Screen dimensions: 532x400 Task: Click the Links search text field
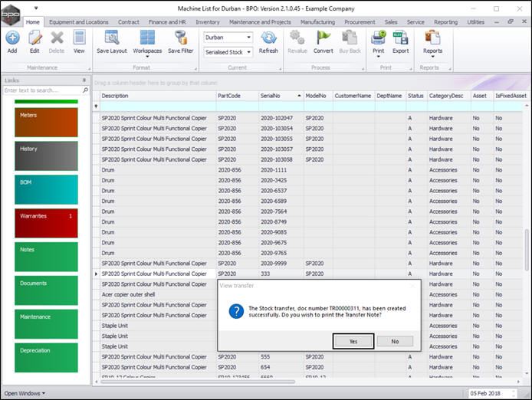[x=43, y=90]
